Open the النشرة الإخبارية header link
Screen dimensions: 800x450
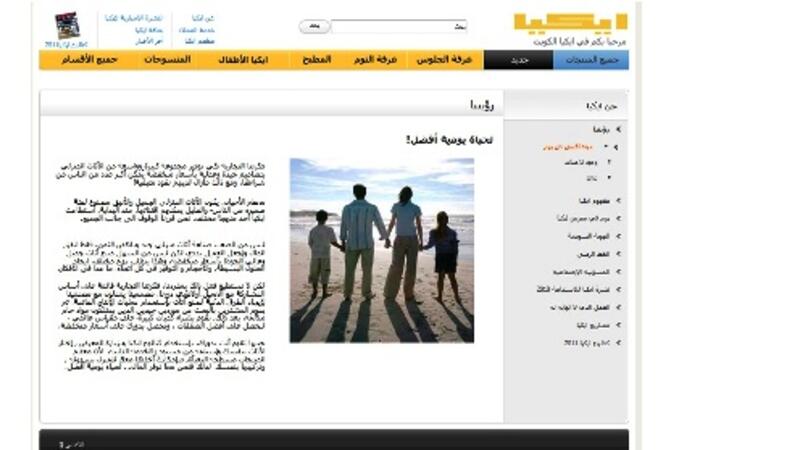pyautogui.click(x=134, y=18)
